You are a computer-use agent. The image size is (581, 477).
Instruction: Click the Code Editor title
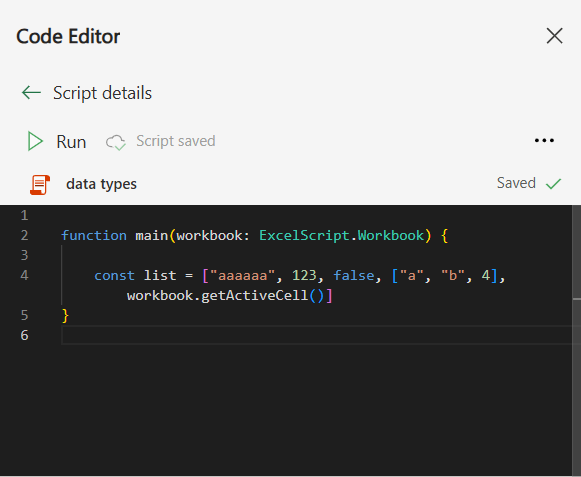click(68, 36)
